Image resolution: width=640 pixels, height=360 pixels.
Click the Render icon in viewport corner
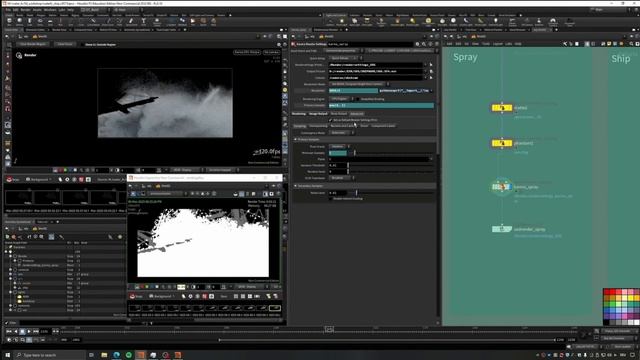pos(19,55)
